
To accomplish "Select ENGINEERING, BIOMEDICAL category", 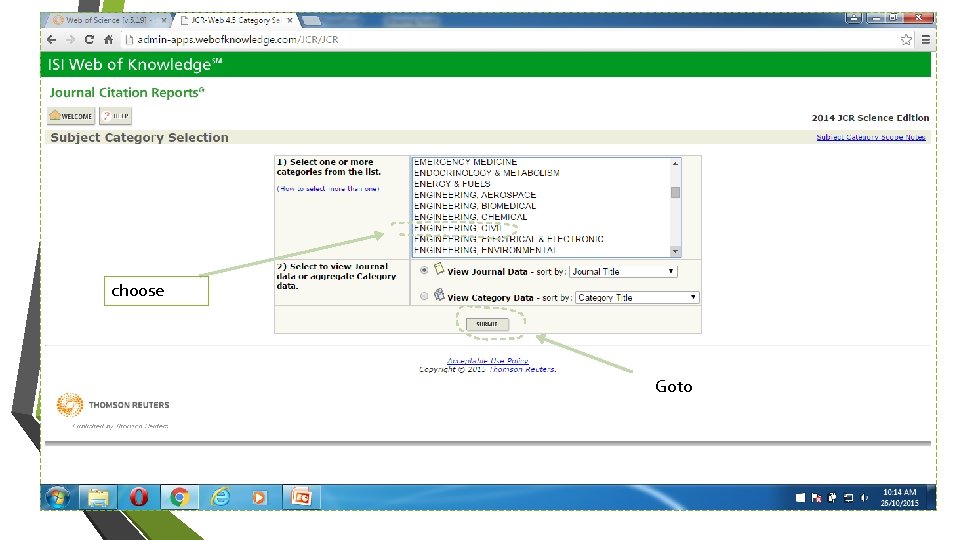I will (475, 206).
